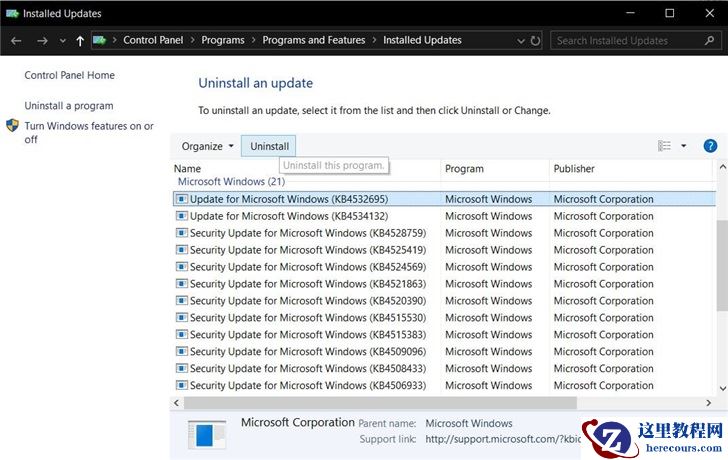Image resolution: width=728 pixels, height=460 pixels.
Task: Open help with the question mark icon
Action: (x=710, y=146)
